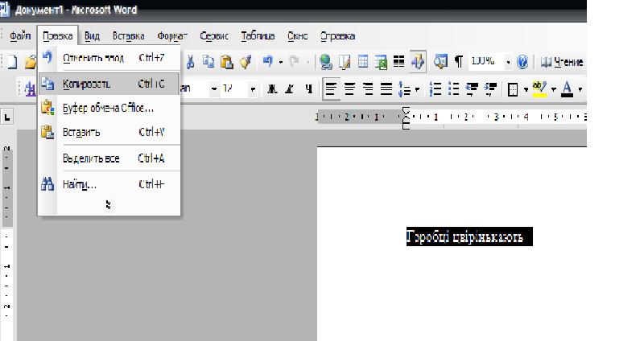Toggle bulleted list
The image size is (644, 362).
point(453,88)
